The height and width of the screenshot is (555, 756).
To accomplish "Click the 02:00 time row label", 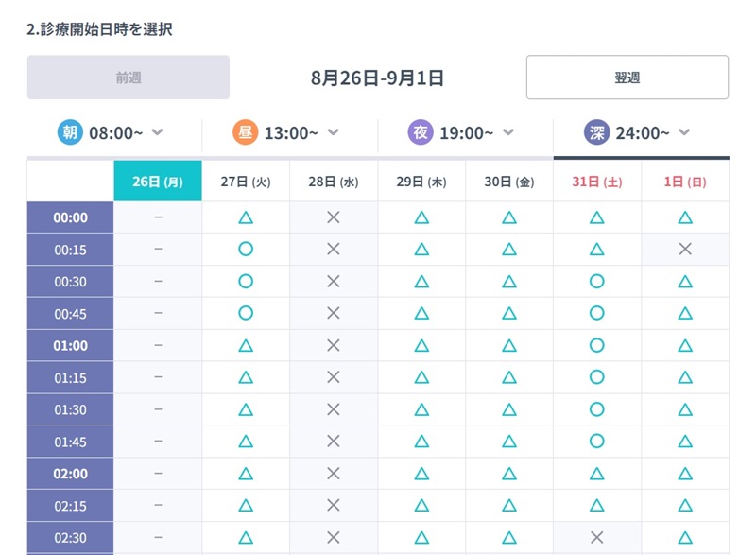I will (x=70, y=474).
